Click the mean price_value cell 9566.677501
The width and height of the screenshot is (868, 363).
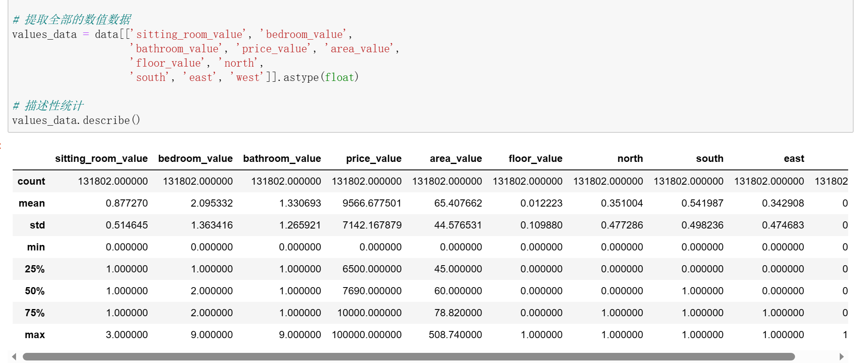click(372, 203)
